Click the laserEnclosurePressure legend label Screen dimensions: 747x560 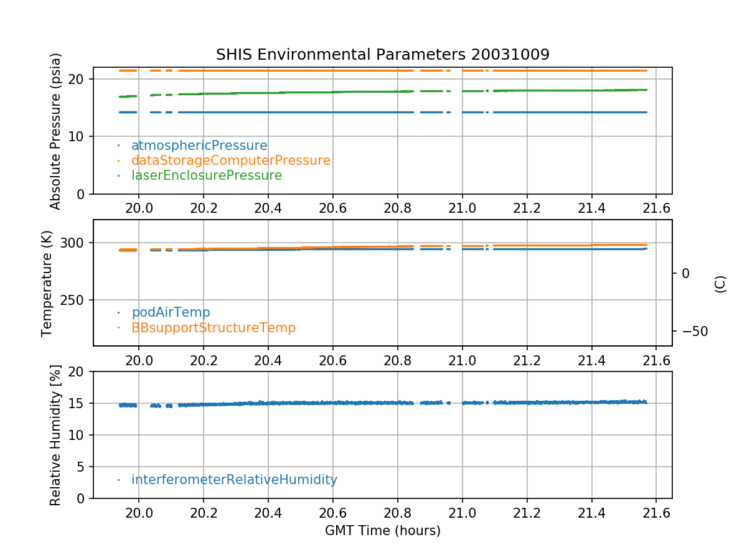click(x=206, y=175)
